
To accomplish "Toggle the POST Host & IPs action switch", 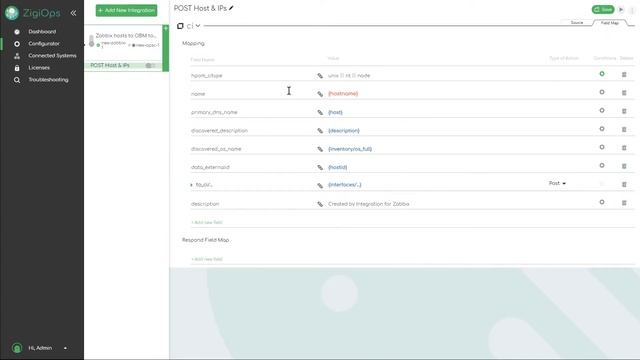I will 150,65.
